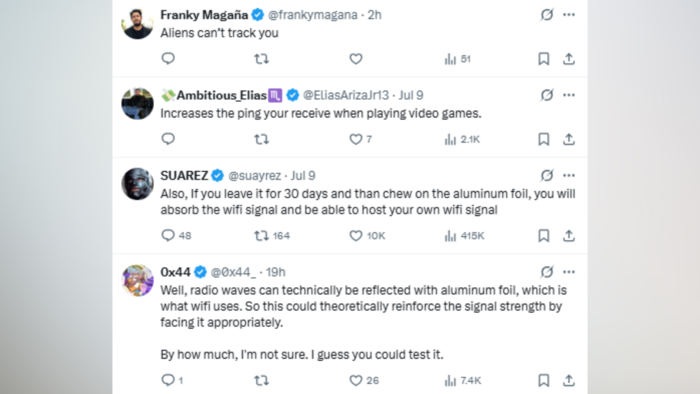Viewport: 700px width, 394px height.
Task: Open view count on Ambitious_Elias's tweet
Action: click(462, 139)
